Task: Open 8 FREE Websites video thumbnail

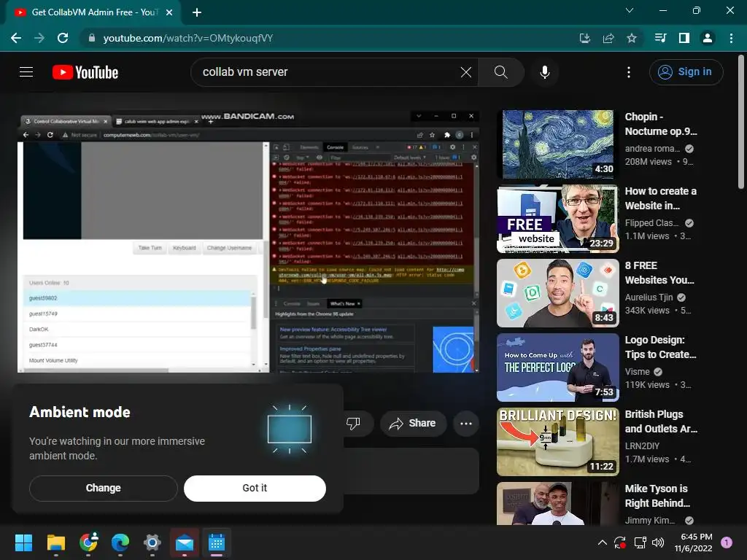Action: pyautogui.click(x=557, y=293)
